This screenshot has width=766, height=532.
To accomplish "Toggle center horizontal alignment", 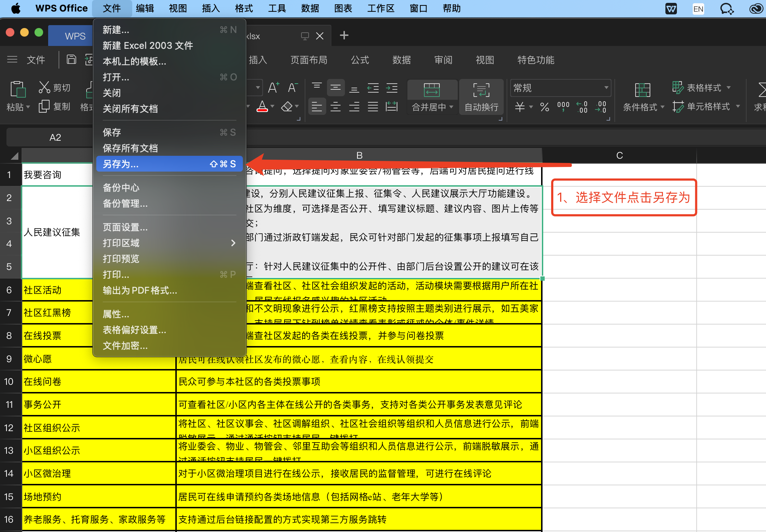I will click(335, 107).
